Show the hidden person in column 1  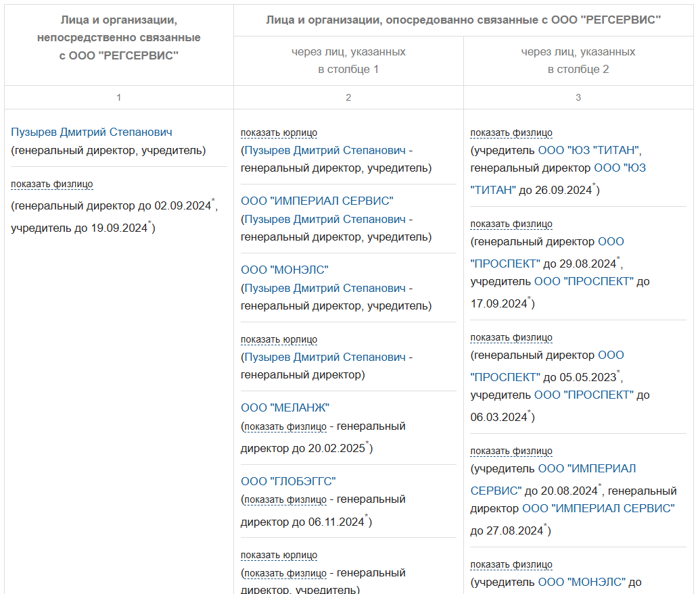[52, 184]
